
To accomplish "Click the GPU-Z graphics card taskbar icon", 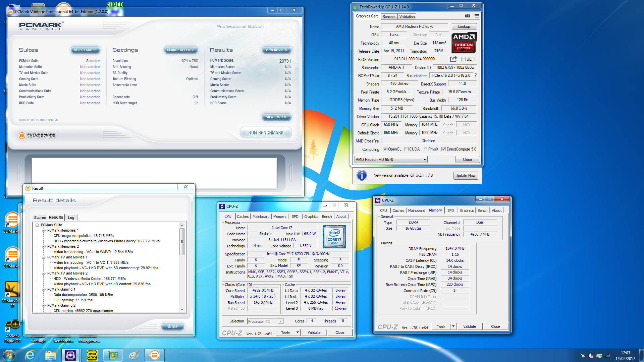I will [x=113, y=355].
